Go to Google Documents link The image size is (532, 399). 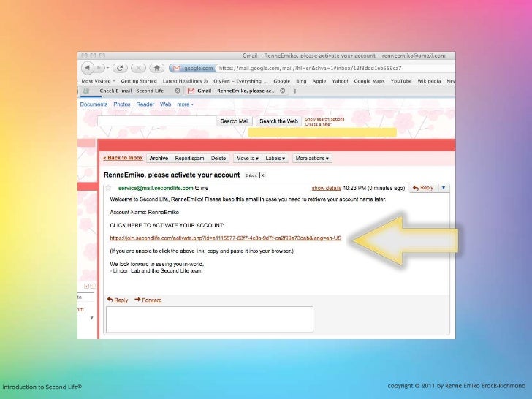94,104
